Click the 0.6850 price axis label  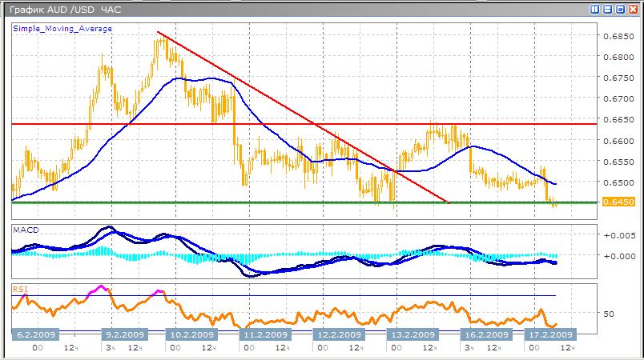tap(618, 36)
